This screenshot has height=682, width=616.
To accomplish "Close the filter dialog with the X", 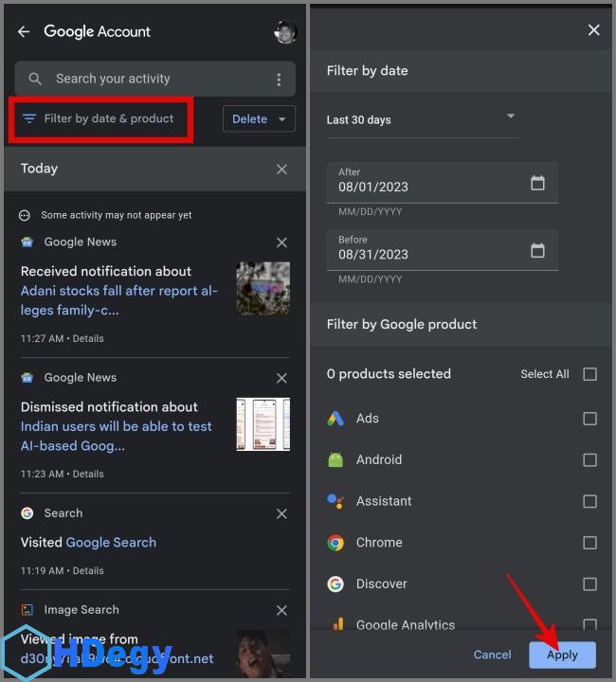I will coord(593,30).
